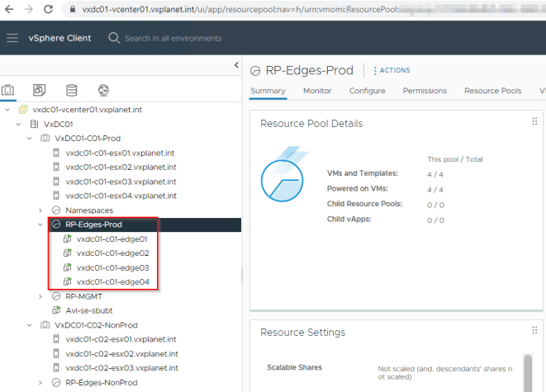Open the Hosts and Clusters view
Image resolution: width=546 pixels, height=392 pixels.
click(x=7, y=90)
